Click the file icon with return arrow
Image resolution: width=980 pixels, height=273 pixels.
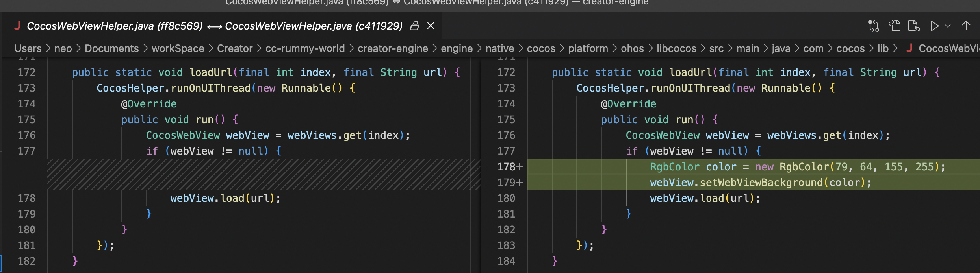tap(914, 26)
